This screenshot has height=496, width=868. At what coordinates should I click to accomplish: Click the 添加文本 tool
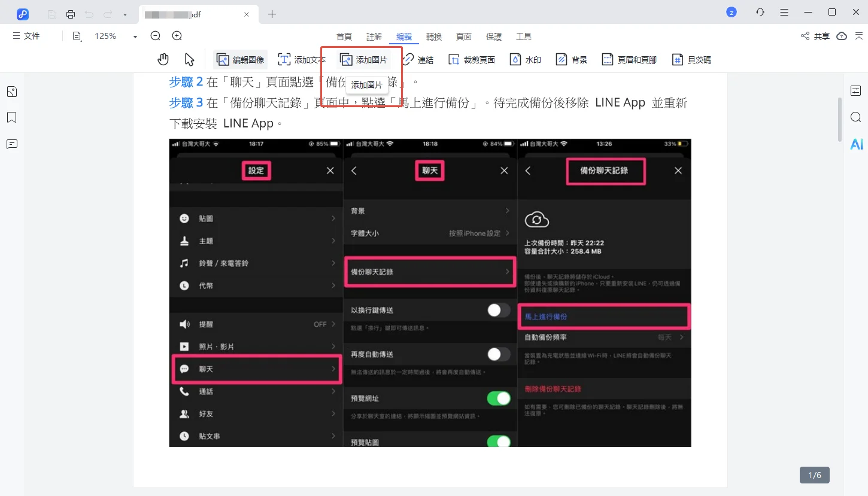[x=302, y=60]
